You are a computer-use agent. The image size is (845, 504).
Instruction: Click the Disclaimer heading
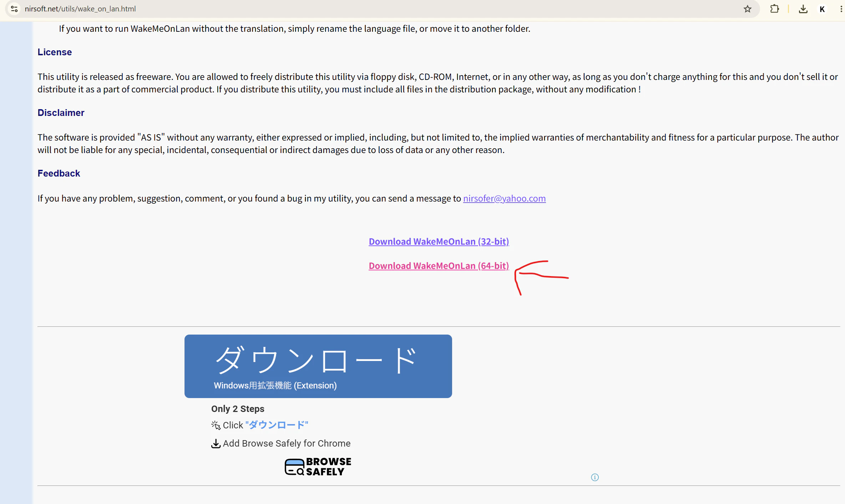61,113
